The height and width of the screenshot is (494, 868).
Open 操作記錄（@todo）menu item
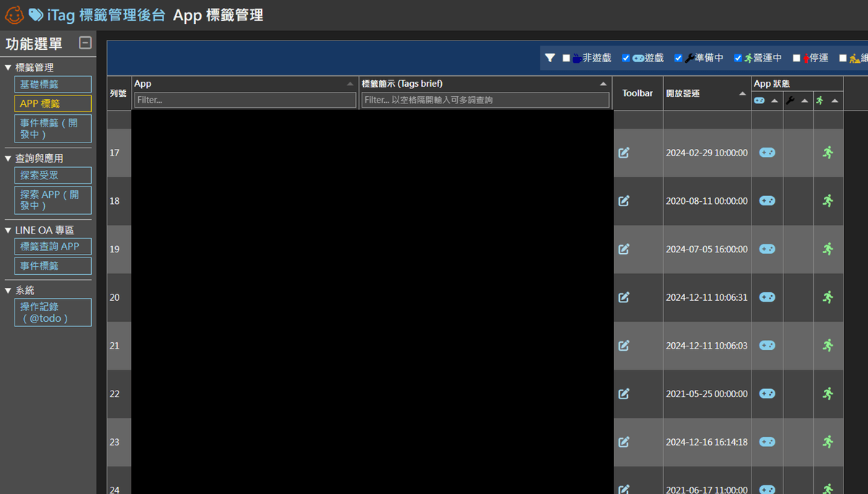[53, 312]
